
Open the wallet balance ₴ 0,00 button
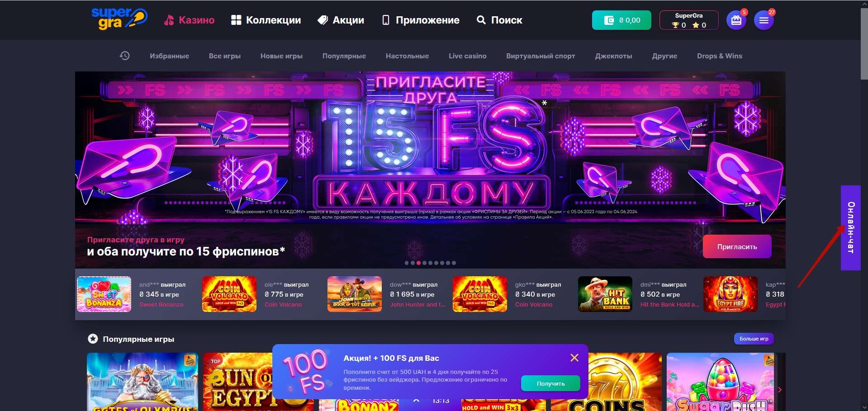point(621,20)
